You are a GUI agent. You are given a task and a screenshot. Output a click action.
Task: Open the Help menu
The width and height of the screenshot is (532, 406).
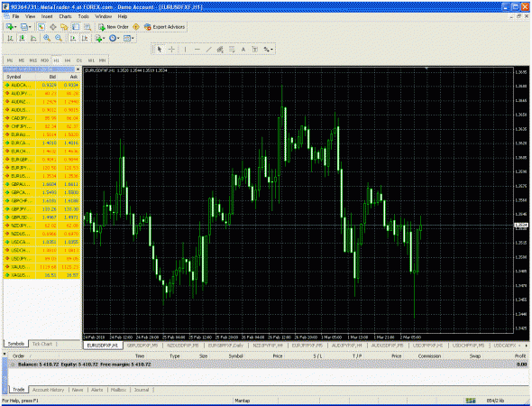tap(123, 16)
